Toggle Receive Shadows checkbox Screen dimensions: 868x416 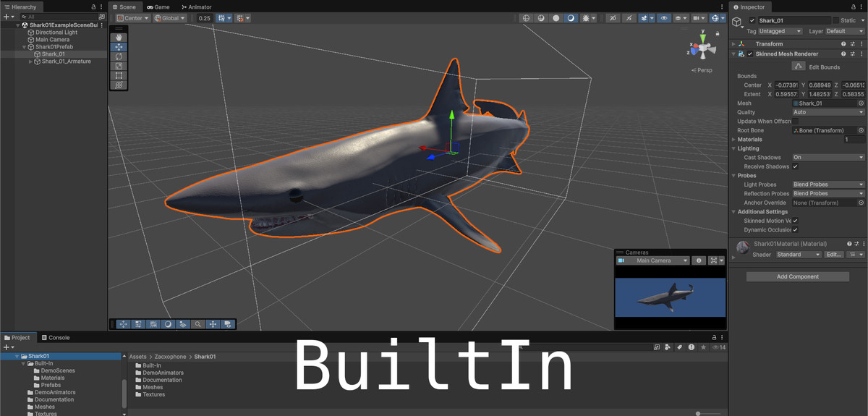[x=796, y=166]
